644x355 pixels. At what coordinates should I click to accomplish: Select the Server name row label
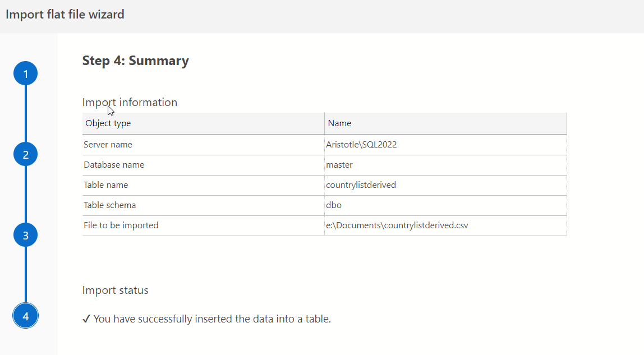(108, 145)
